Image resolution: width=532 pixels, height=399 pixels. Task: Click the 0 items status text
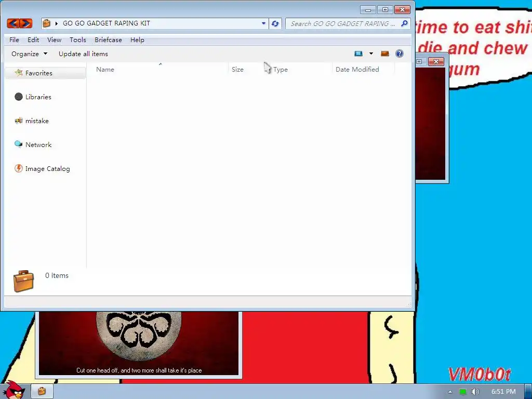pos(57,275)
